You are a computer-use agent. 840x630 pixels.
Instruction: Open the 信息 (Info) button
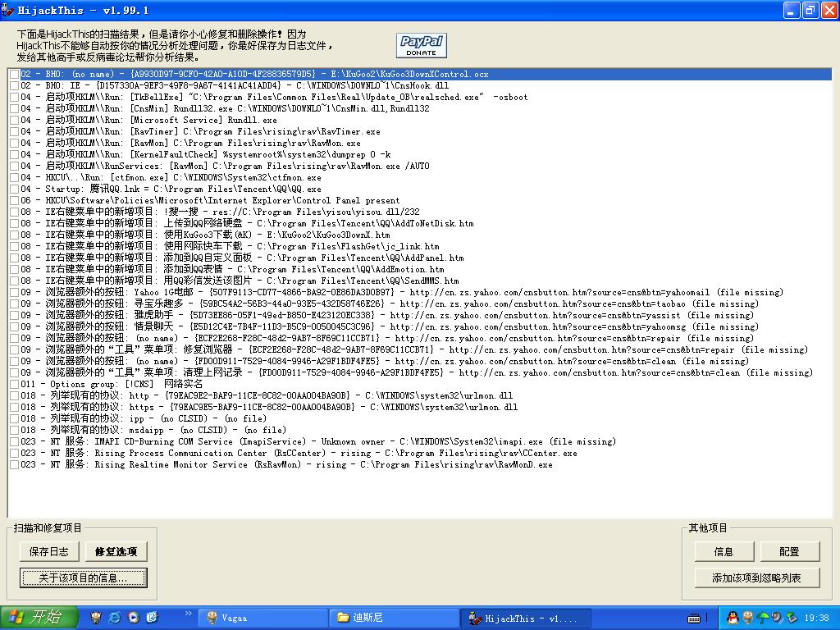[724, 551]
